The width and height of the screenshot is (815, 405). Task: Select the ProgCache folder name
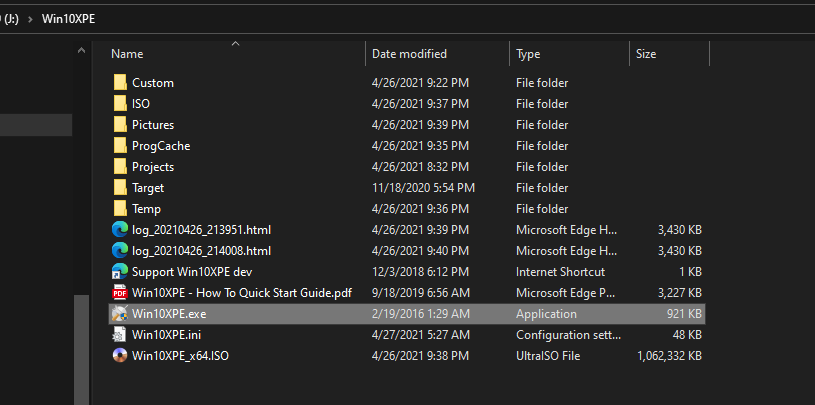point(161,146)
